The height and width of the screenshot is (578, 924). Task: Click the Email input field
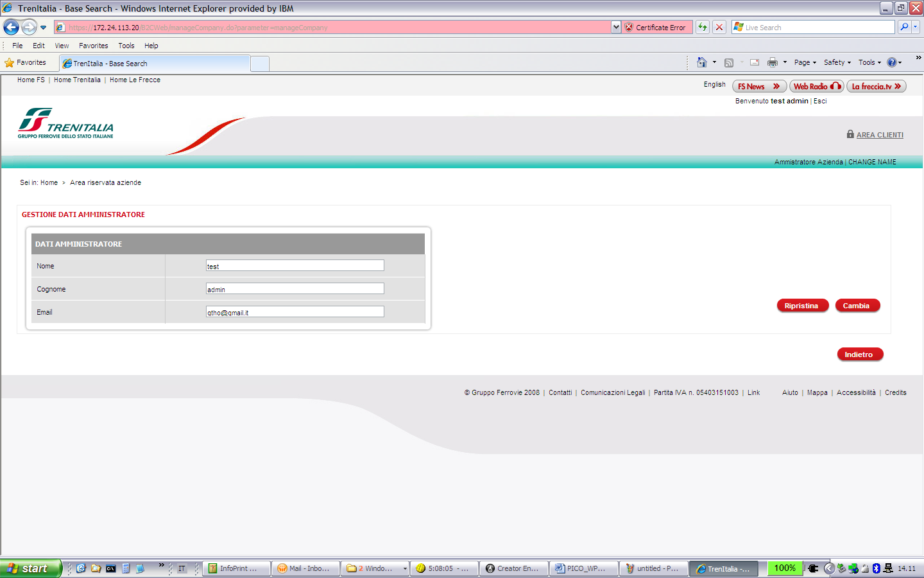[295, 311]
